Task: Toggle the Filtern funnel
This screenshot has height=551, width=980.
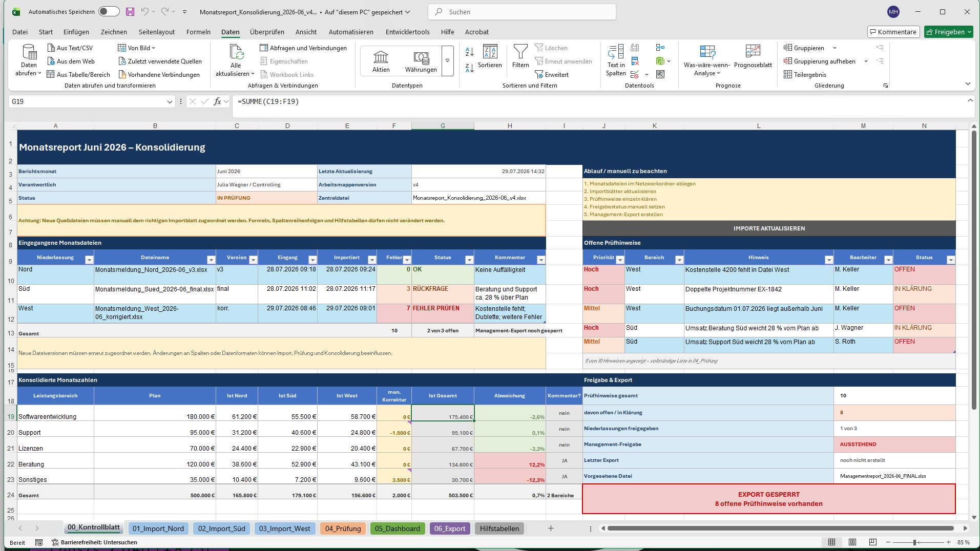Action: (x=520, y=56)
